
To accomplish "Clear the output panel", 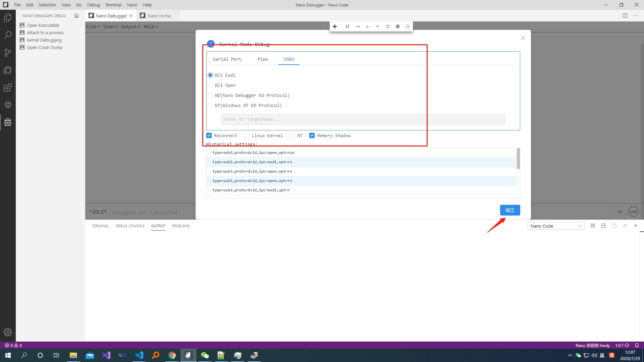I will coord(593,226).
